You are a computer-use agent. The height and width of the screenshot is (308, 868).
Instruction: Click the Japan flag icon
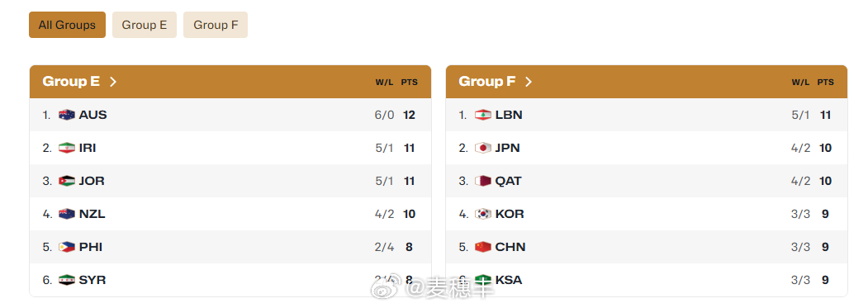click(x=482, y=148)
